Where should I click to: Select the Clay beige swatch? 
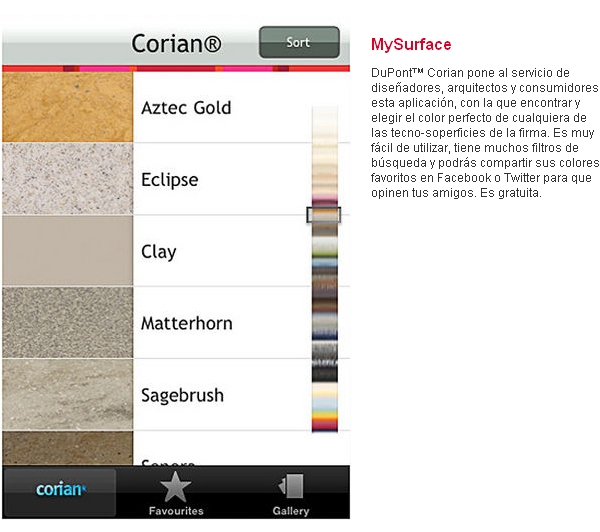point(67,251)
